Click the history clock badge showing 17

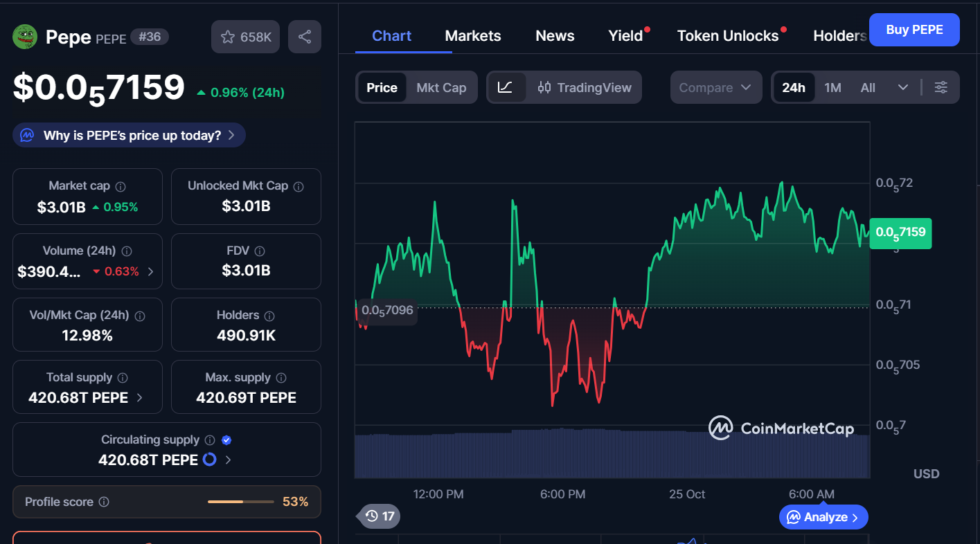(380, 516)
